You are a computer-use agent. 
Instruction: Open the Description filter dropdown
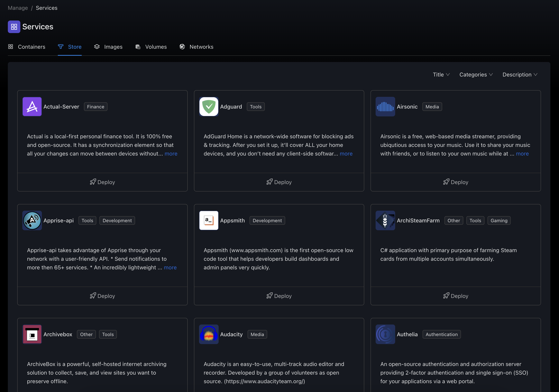pos(519,75)
